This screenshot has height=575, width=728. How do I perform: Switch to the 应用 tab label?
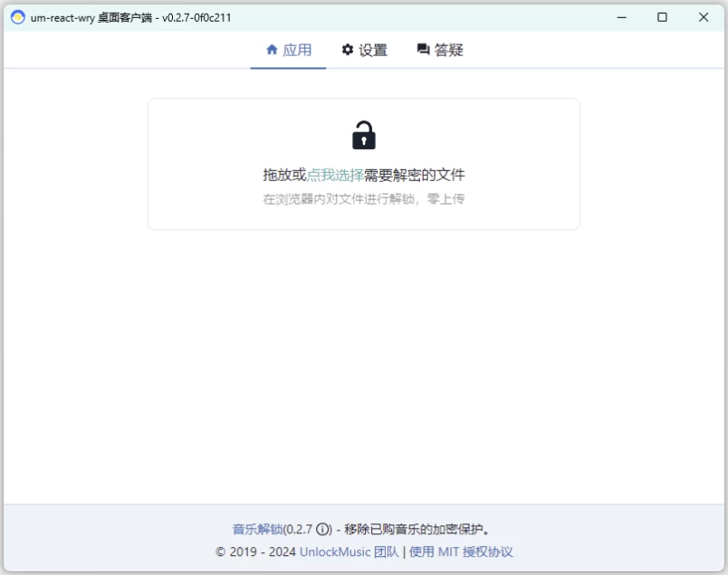click(297, 50)
